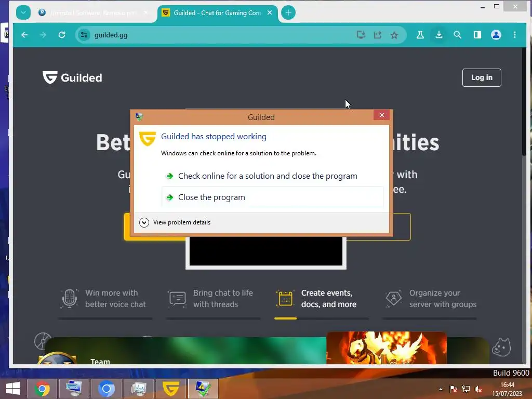The width and height of the screenshot is (532, 399).
Task: Click the chat threads speech icon
Action: 177,299
